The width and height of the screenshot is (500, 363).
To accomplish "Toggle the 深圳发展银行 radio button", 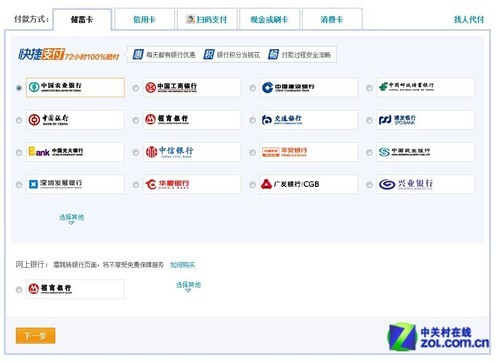I will (19, 185).
